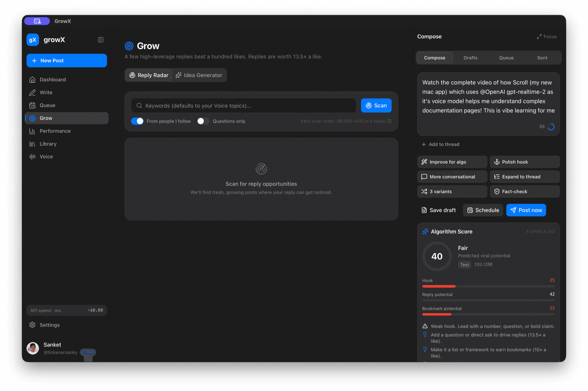This screenshot has width=588, height=391.
Task: Click the Scan for reply opportunities heading
Action: 261,184
